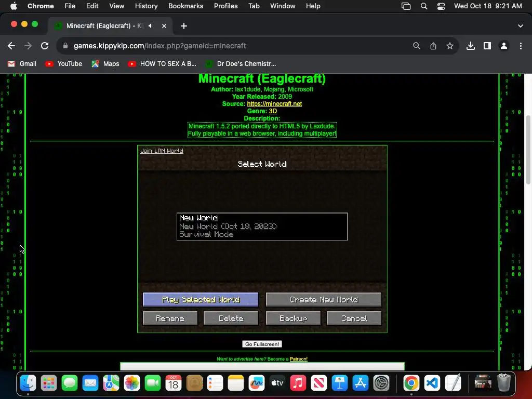The image size is (532, 399).
Task: Share this page using share icon
Action: tap(433, 46)
